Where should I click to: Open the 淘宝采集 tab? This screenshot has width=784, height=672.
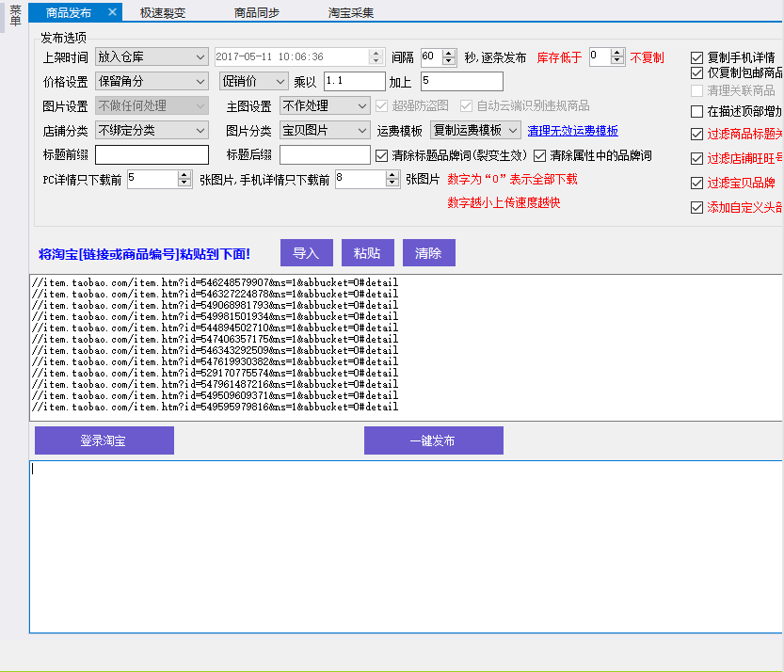pos(351,13)
